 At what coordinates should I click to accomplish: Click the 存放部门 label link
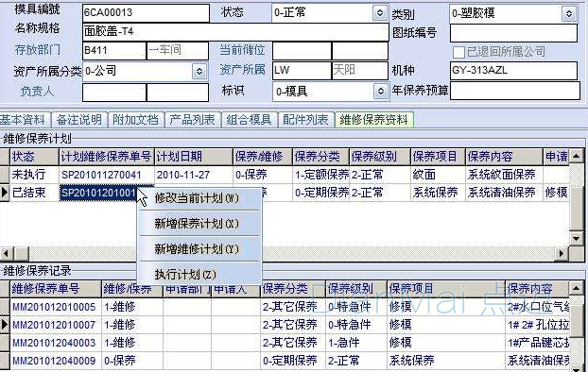coord(38,49)
